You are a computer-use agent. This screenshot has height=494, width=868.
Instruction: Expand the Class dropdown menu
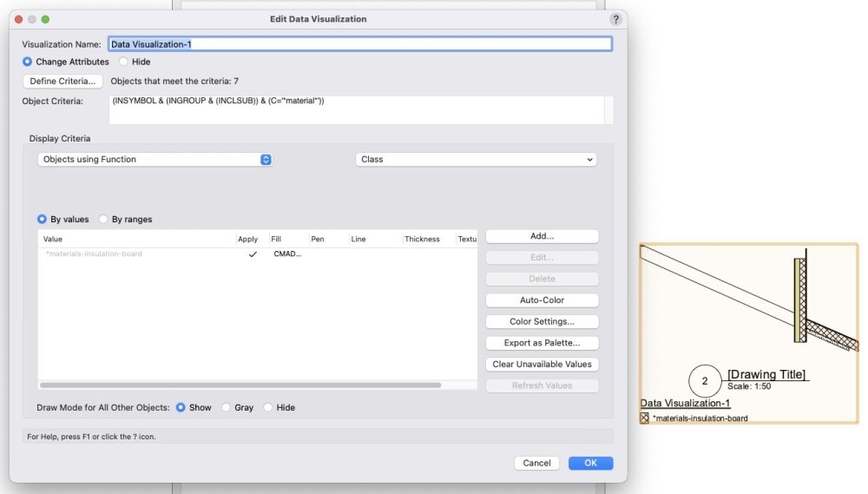476,160
